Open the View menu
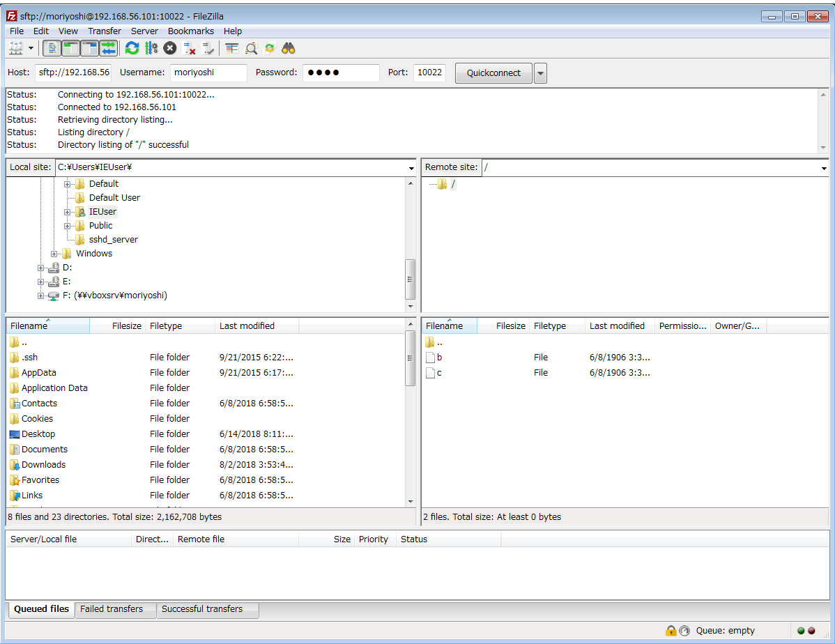This screenshot has width=835, height=644. pos(68,31)
